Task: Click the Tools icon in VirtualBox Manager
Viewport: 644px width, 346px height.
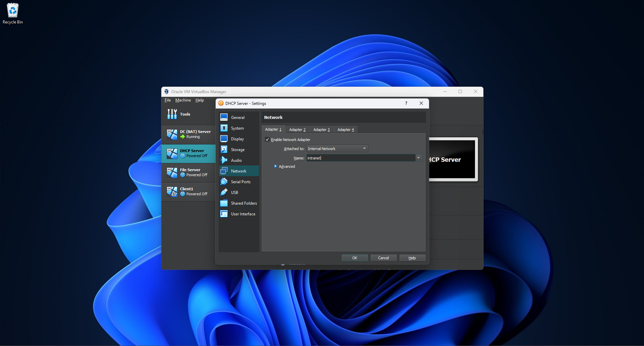Action: pyautogui.click(x=172, y=114)
